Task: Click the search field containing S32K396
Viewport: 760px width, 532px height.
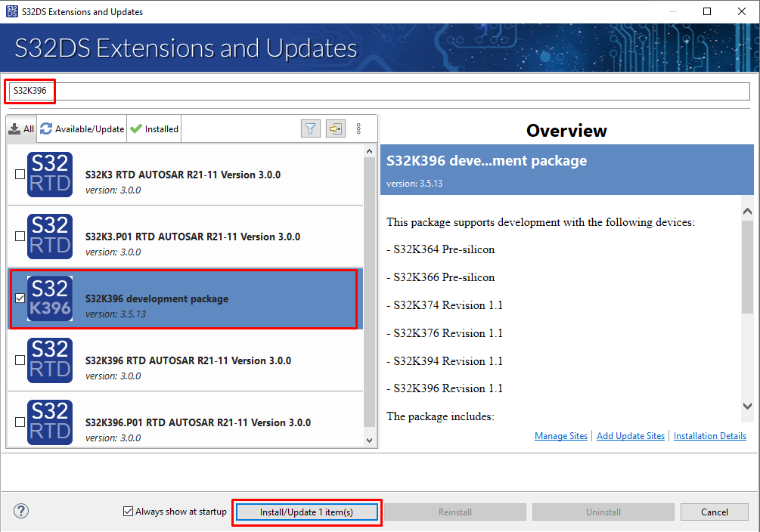Action: tap(380, 91)
